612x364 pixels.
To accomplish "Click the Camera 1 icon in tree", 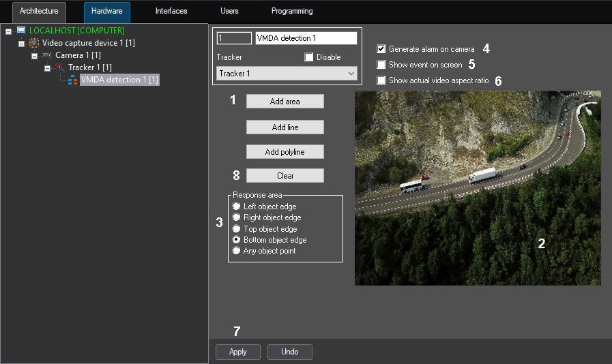I will point(47,55).
